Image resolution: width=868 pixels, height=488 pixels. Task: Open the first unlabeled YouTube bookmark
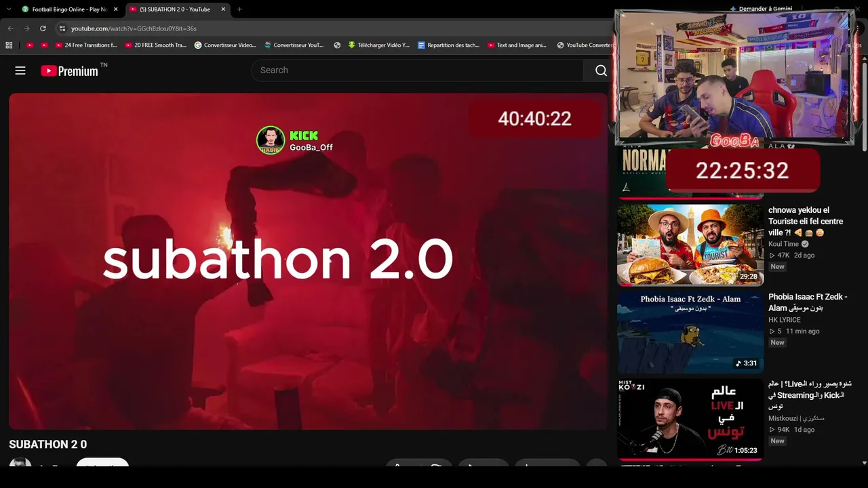coord(30,45)
